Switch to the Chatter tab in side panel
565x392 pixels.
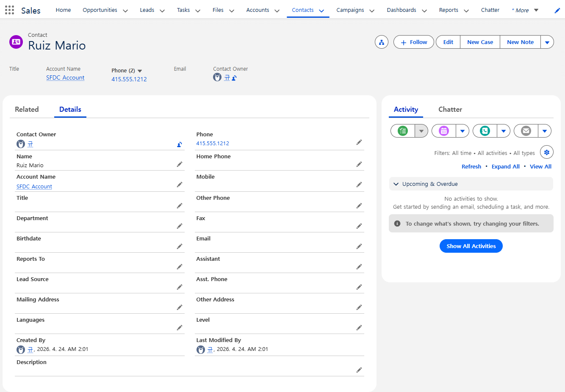(x=450, y=109)
